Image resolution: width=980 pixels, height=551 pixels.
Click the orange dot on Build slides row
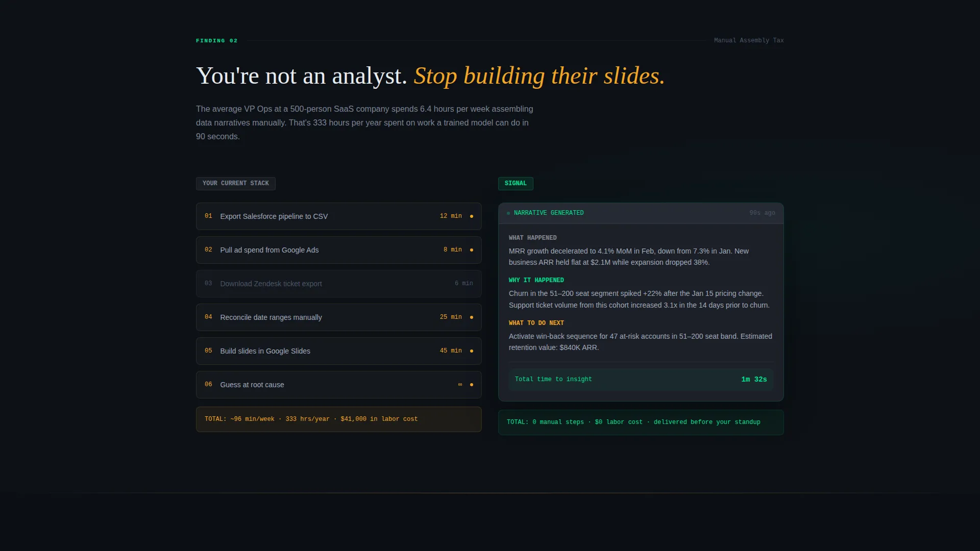[x=472, y=351]
